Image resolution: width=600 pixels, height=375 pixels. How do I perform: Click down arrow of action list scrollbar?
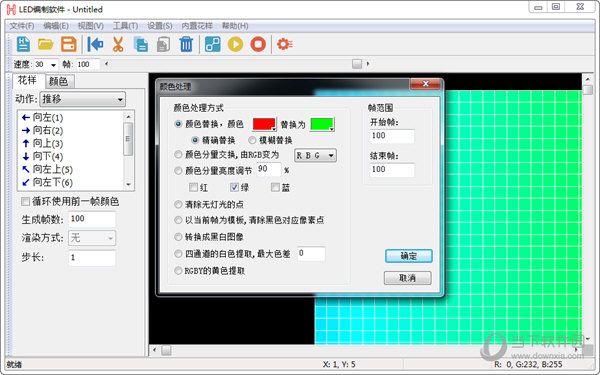click(x=128, y=184)
